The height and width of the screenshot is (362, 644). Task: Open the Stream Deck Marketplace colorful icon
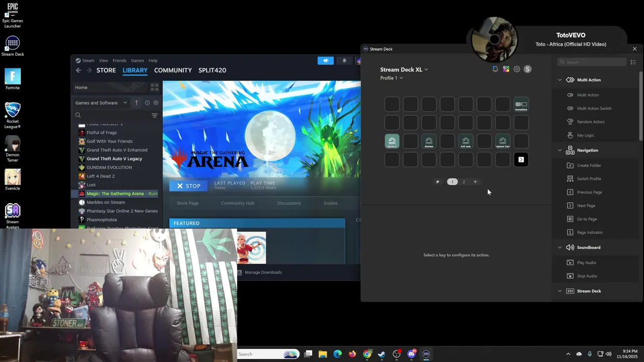506,69
